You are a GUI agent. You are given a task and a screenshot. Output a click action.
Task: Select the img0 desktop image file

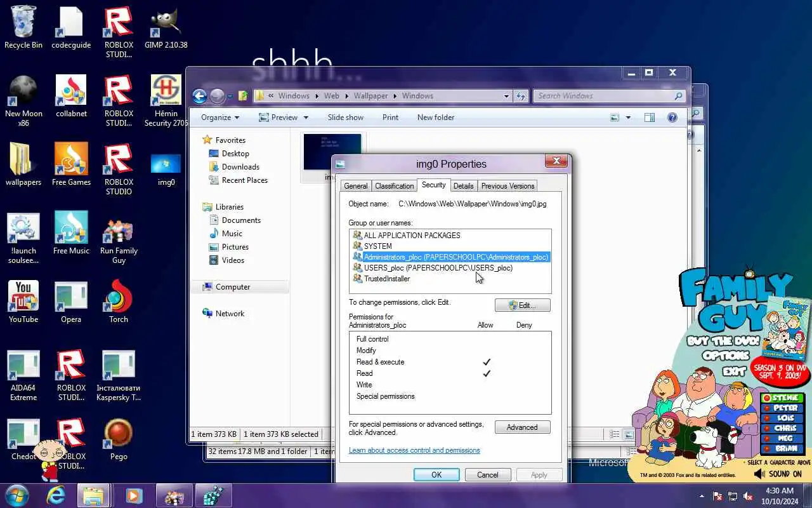pos(166,169)
